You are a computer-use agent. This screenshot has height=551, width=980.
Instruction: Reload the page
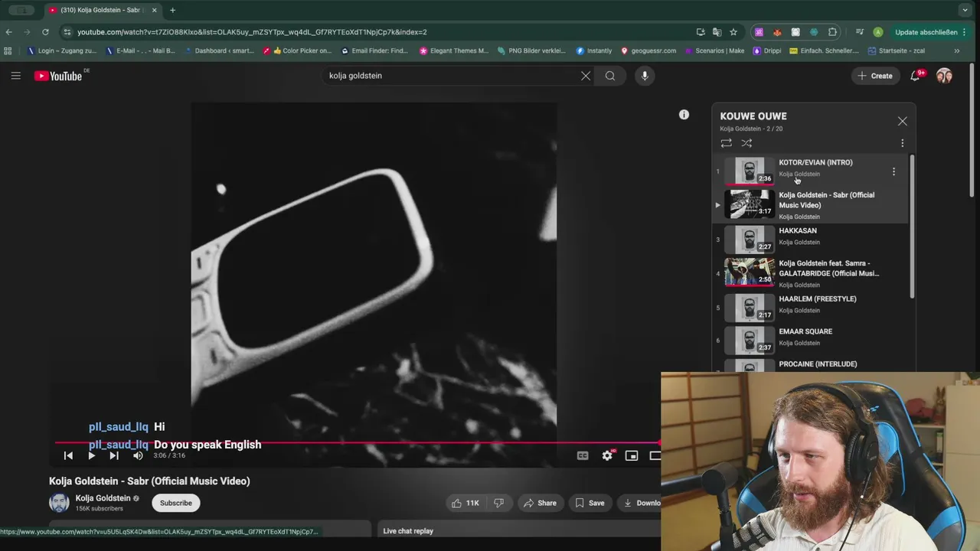coord(45,32)
